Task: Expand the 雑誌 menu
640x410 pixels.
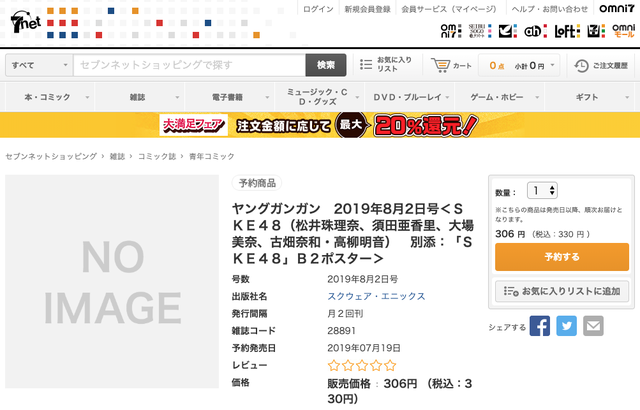Action: pyautogui.click(x=140, y=97)
